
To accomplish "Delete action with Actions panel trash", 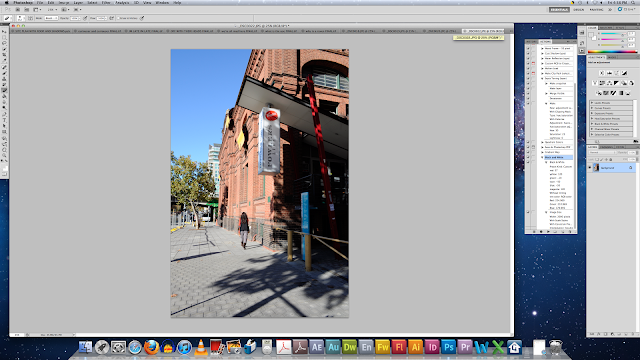I will tap(570, 231).
